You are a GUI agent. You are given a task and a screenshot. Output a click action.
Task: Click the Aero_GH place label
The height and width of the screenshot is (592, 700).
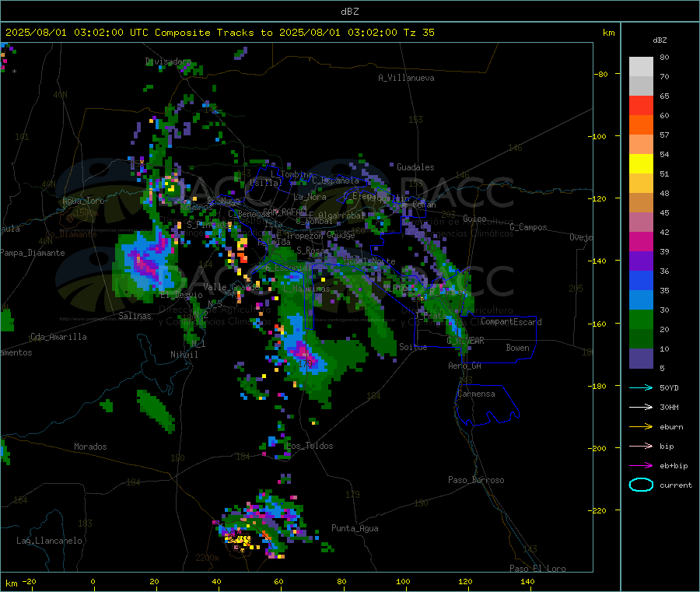[465, 366]
